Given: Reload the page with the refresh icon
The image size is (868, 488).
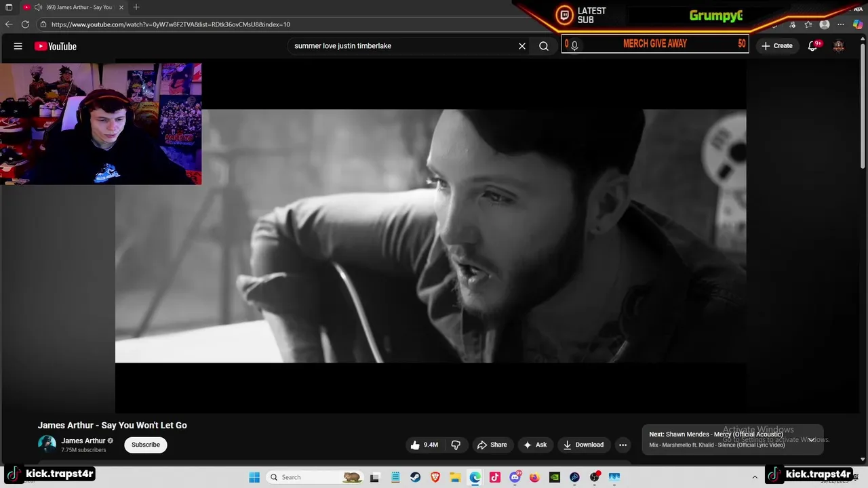Looking at the screenshot, I should pyautogui.click(x=25, y=24).
